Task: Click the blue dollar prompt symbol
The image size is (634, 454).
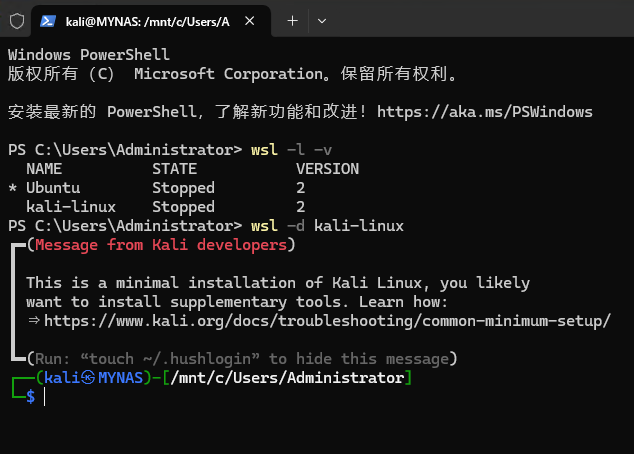Action: [31, 397]
